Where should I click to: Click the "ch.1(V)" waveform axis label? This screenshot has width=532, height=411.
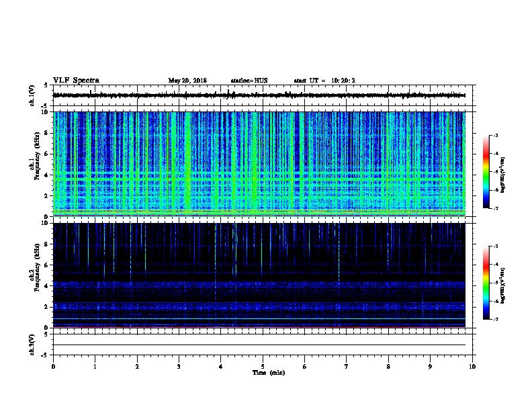(32, 95)
